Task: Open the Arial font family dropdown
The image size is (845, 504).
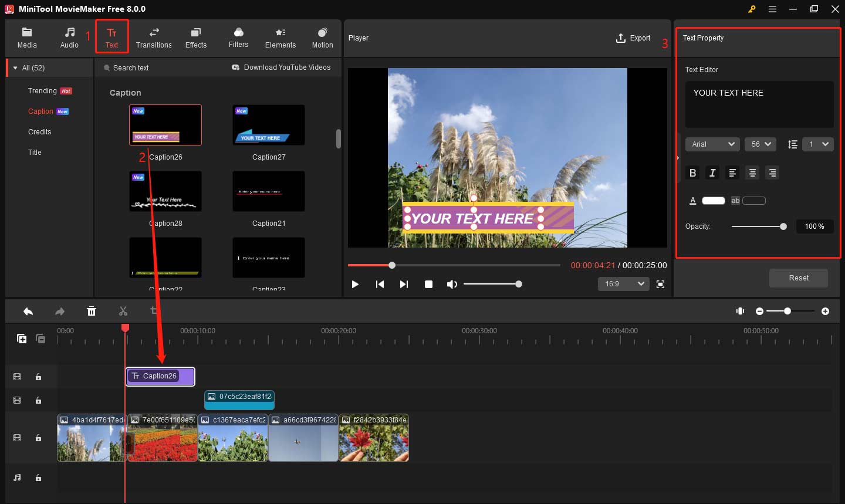Action: coord(712,144)
